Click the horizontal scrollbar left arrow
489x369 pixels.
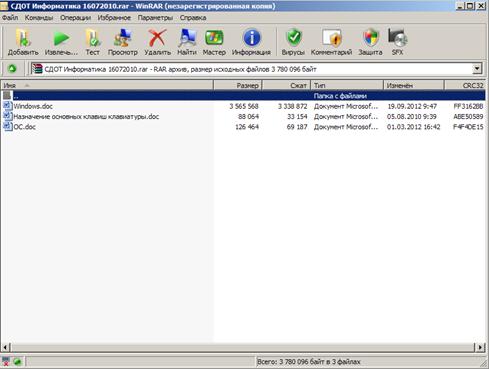pyautogui.click(x=5, y=347)
